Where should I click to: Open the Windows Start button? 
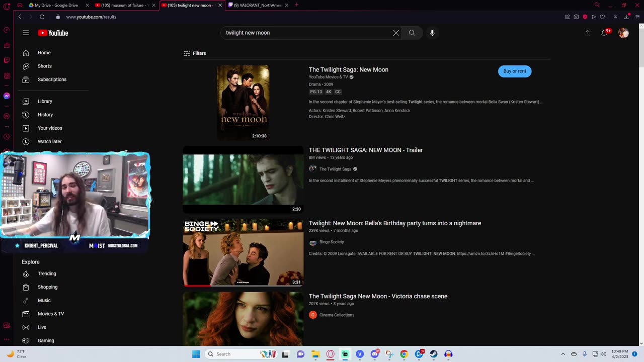tap(196, 354)
